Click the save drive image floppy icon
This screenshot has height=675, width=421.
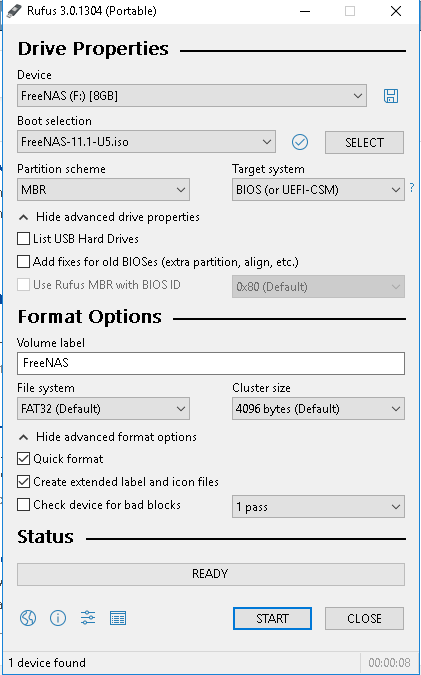391,96
